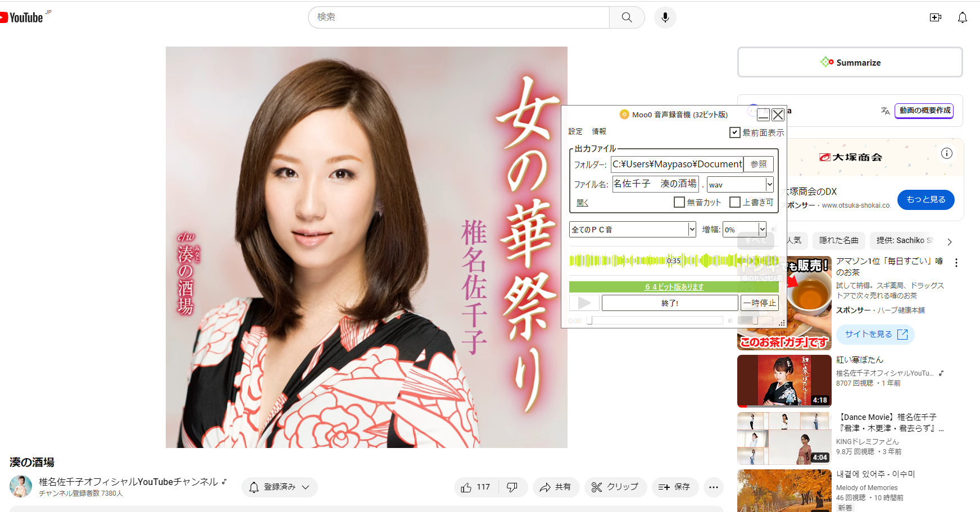
Task: Open the music note badge beside channel name
Action: [x=224, y=482]
